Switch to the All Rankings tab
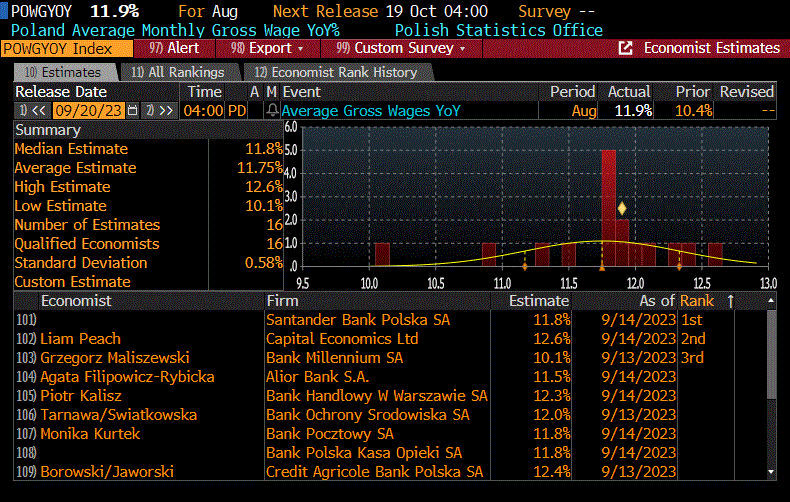The height and width of the screenshot is (502, 790). tap(178, 73)
